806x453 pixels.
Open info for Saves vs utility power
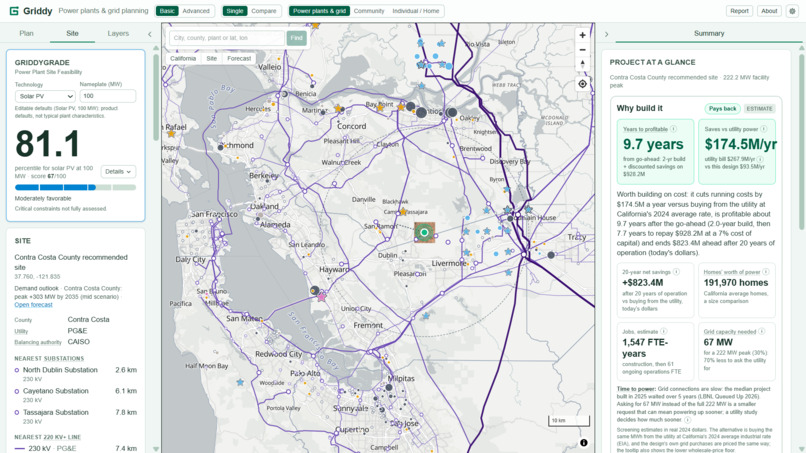coord(764,129)
